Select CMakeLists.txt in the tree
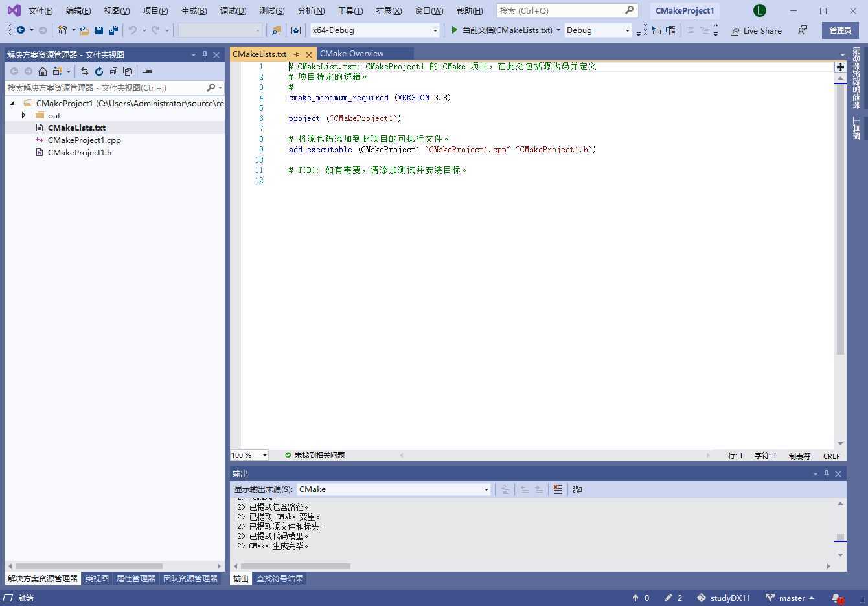 tap(76, 128)
